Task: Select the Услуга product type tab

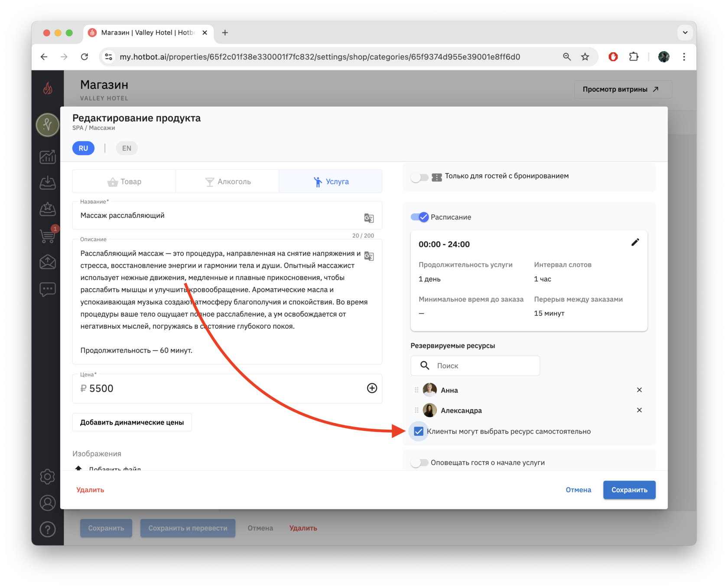Action: click(x=331, y=182)
